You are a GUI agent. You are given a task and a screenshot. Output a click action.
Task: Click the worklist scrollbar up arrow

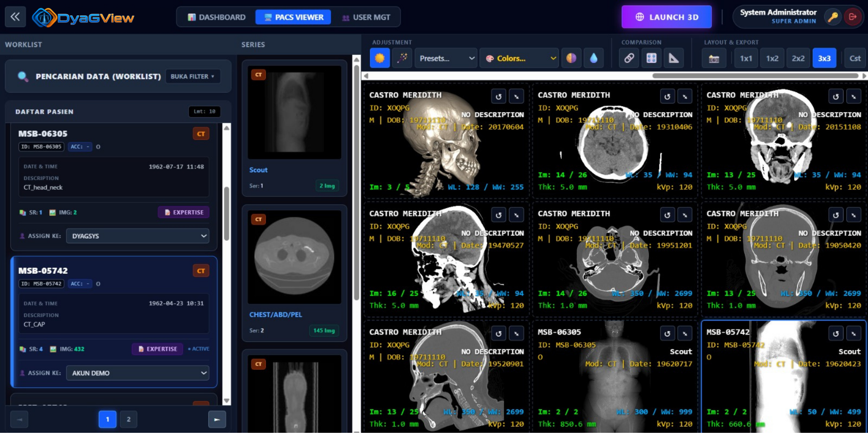click(x=226, y=128)
